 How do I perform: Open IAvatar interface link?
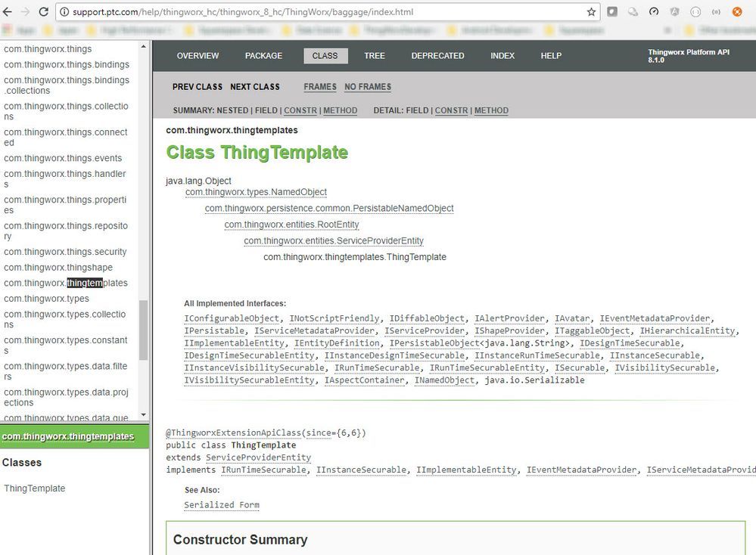(x=572, y=318)
